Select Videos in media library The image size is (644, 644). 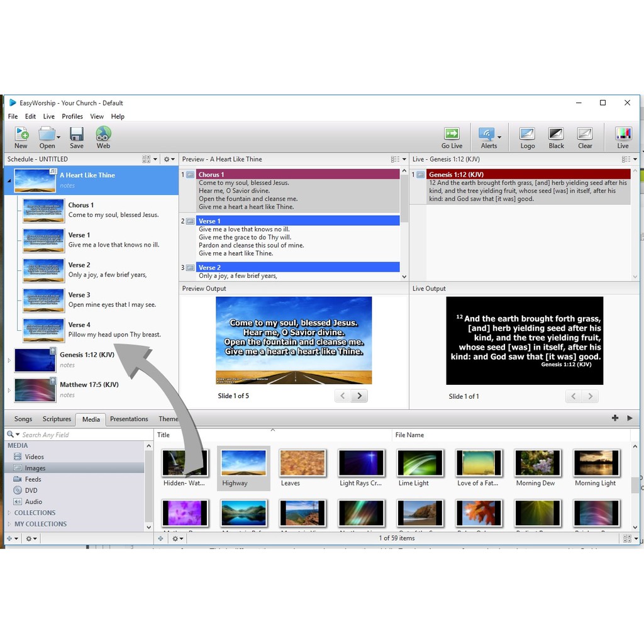[35, 457]
